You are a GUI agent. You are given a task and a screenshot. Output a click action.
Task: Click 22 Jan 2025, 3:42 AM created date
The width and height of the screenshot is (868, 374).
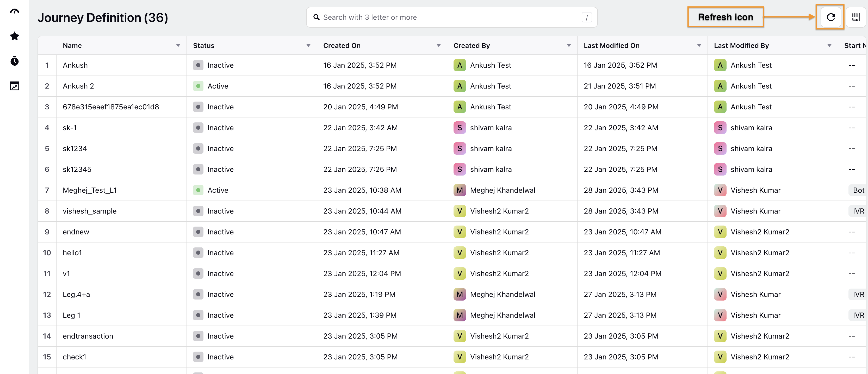pyautogui.click(x=360, y=128)
